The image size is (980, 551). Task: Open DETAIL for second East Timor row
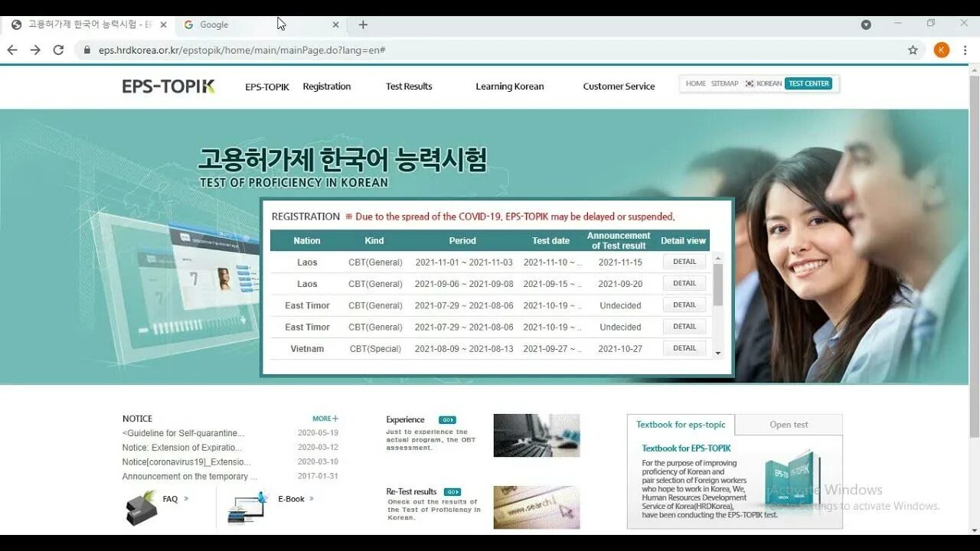tap(684, 326)
